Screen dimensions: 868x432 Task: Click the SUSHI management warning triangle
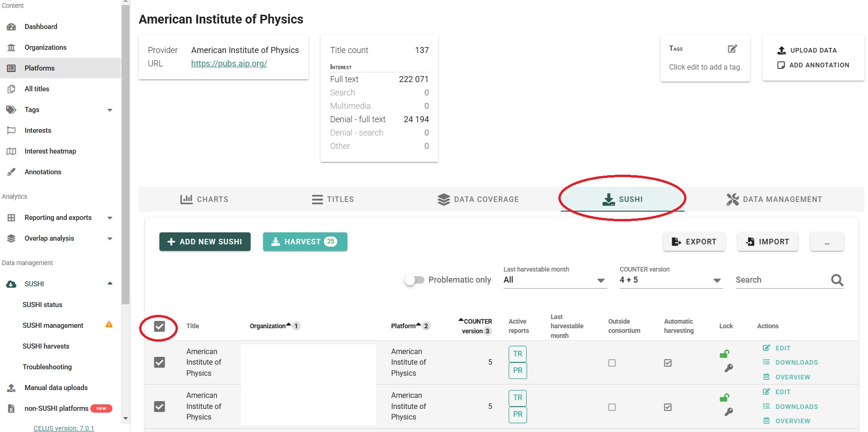pos(109,325)
